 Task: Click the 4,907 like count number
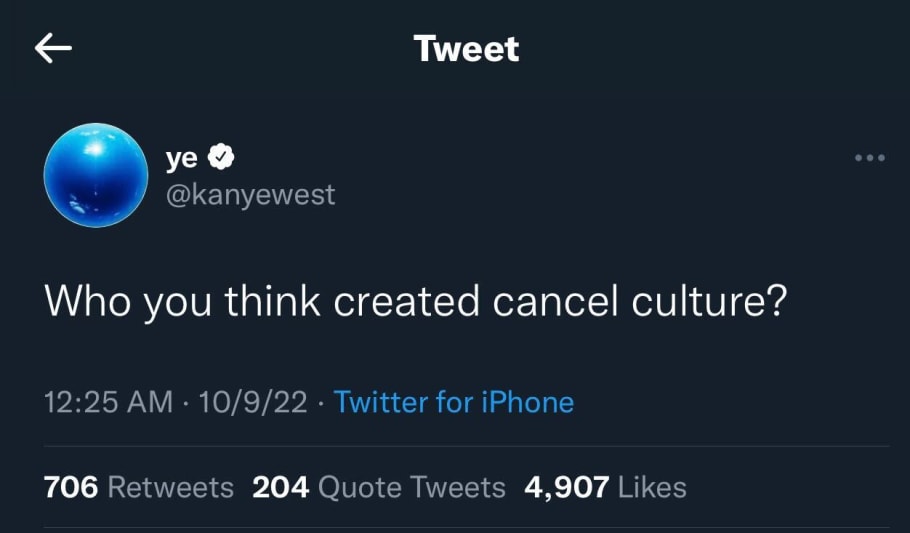click(x=566, y=488)
